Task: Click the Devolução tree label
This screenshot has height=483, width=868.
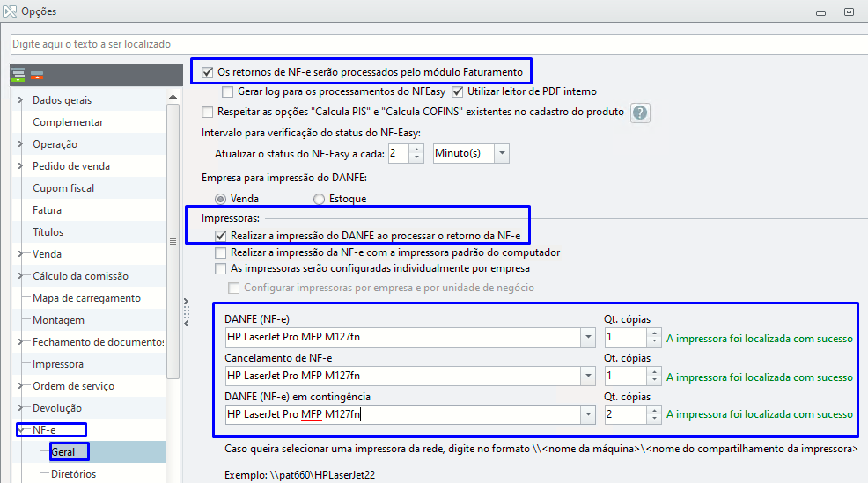Action: 57,408
